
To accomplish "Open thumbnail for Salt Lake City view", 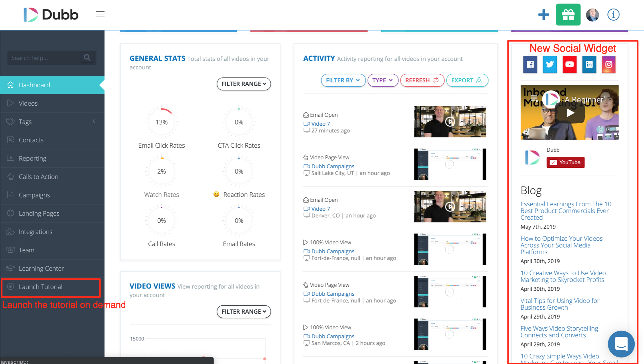I will point(450,164).
